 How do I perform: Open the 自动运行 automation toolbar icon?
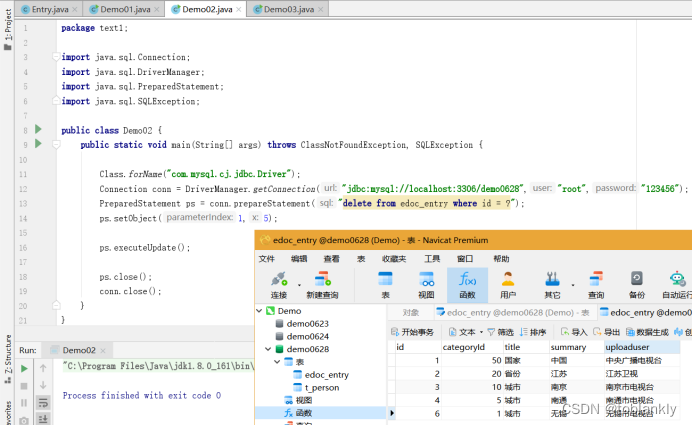677,285
